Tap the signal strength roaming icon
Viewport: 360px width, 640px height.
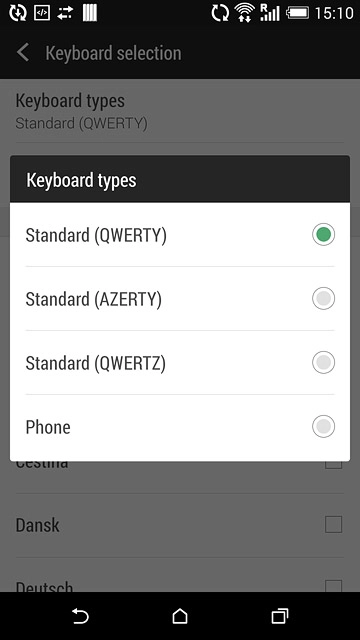tap(270, 13)
